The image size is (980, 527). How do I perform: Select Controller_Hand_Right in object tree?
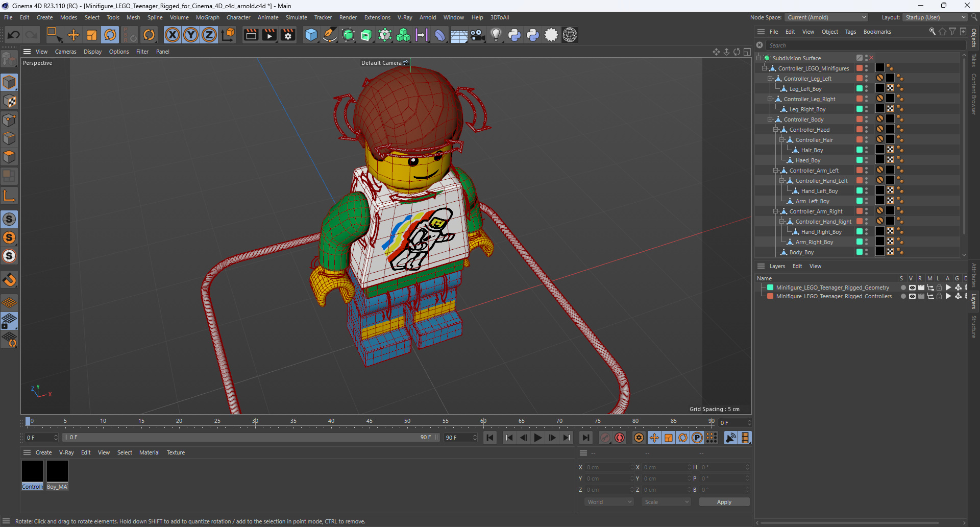point(823,222)
